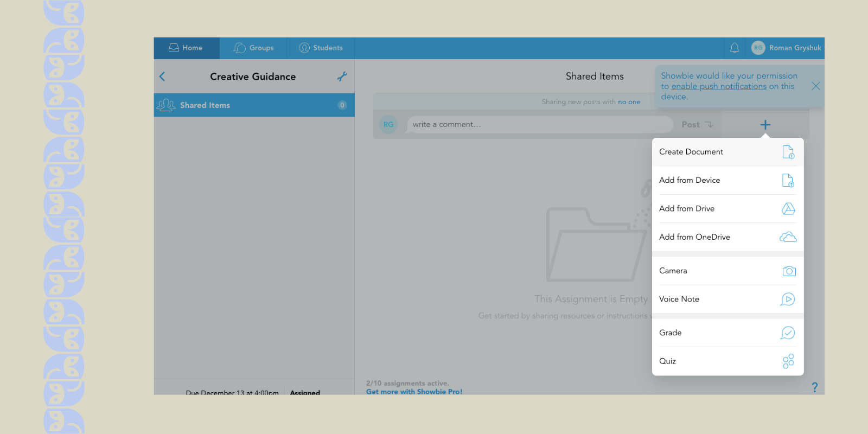Focus the write a comment field
Viewport: 868px width, 434px height.
coord(540,125)
